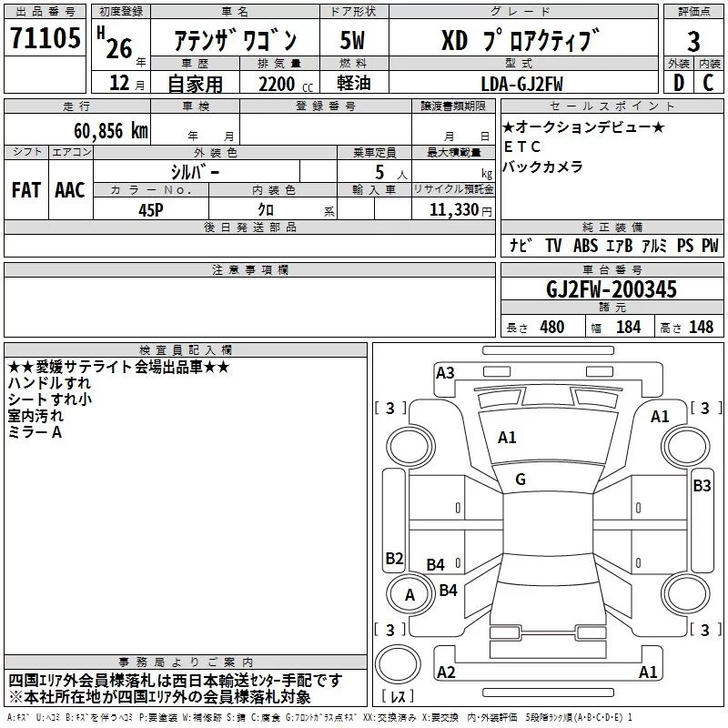Click the car name アテンザワゴン
Viewport: 728px width, 728px height.
[236, 40]
